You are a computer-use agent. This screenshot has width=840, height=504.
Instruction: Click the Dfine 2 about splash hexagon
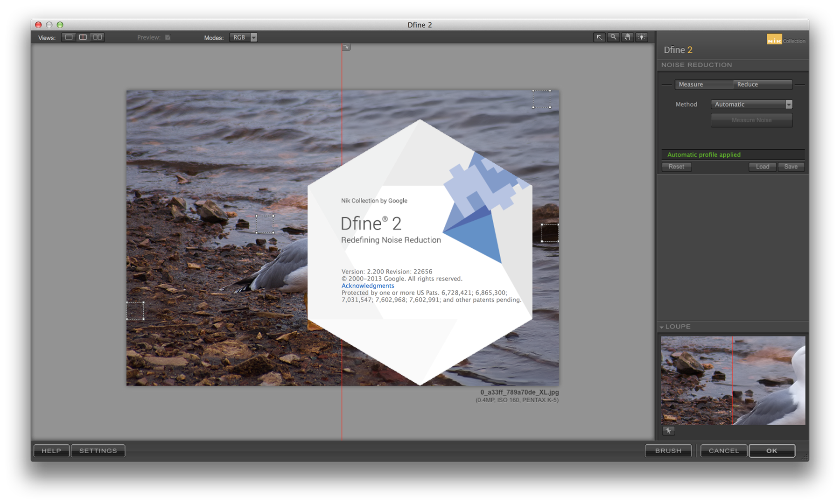point(420,252)
